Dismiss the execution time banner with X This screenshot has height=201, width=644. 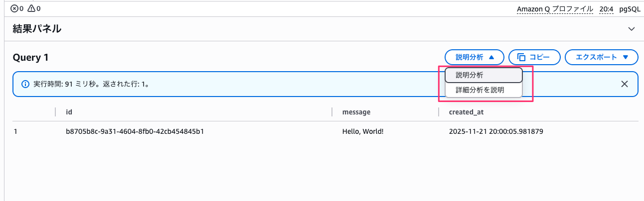[x=625, y=84]
